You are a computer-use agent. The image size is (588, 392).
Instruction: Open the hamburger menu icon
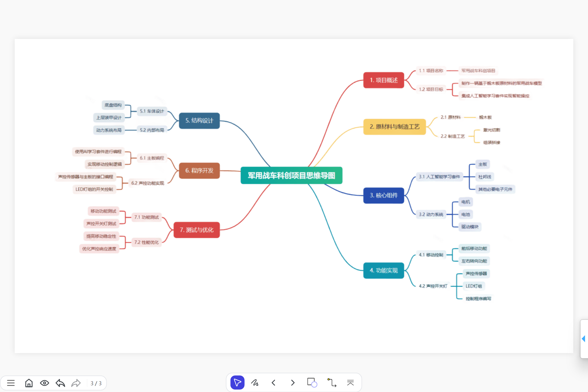[11, 383]
